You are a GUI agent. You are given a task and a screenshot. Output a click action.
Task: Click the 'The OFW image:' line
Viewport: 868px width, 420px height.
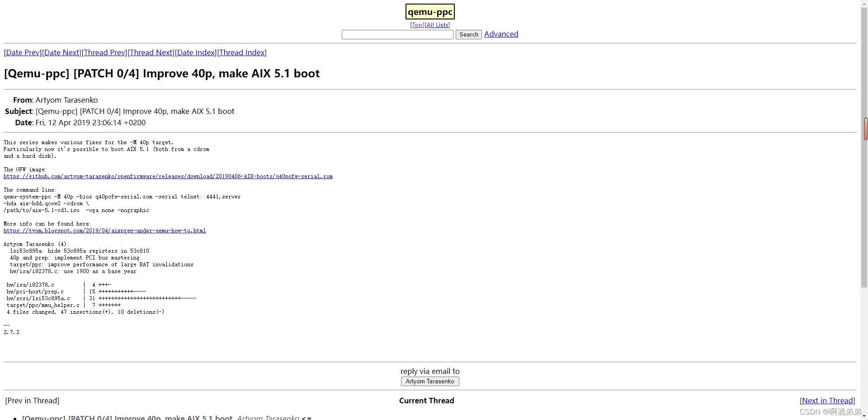pyautogui.click(x=25, y=170)
